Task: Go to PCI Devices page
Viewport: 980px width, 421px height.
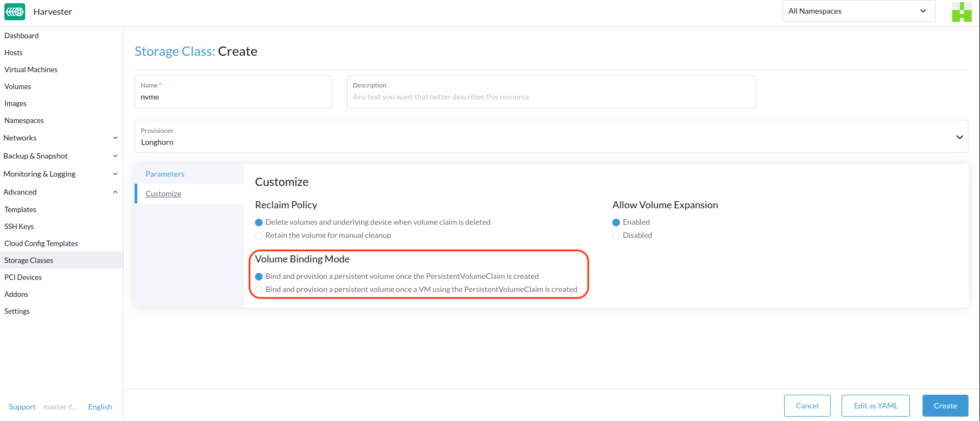Action: pyautogui.click(x=23, y=277)
